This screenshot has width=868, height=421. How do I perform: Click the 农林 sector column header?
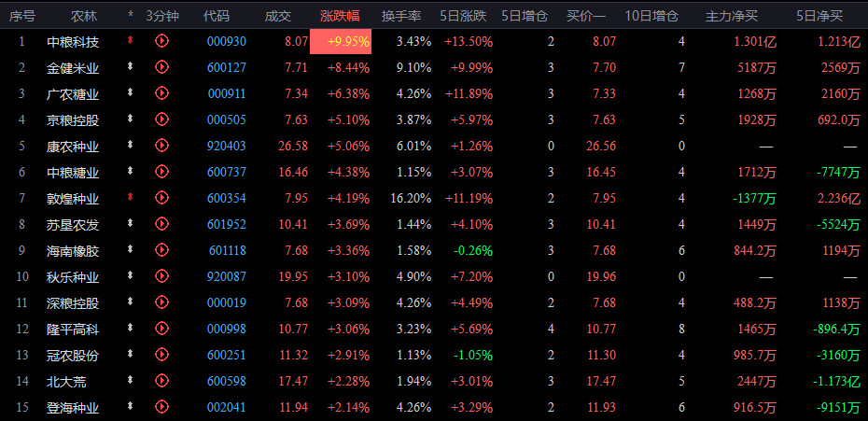point(84,16)
